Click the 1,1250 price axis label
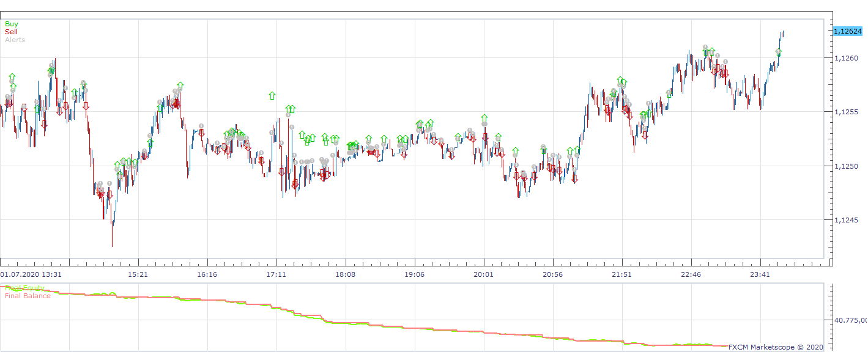The width and height of the screenshot is (868, 352). point(847,166)
